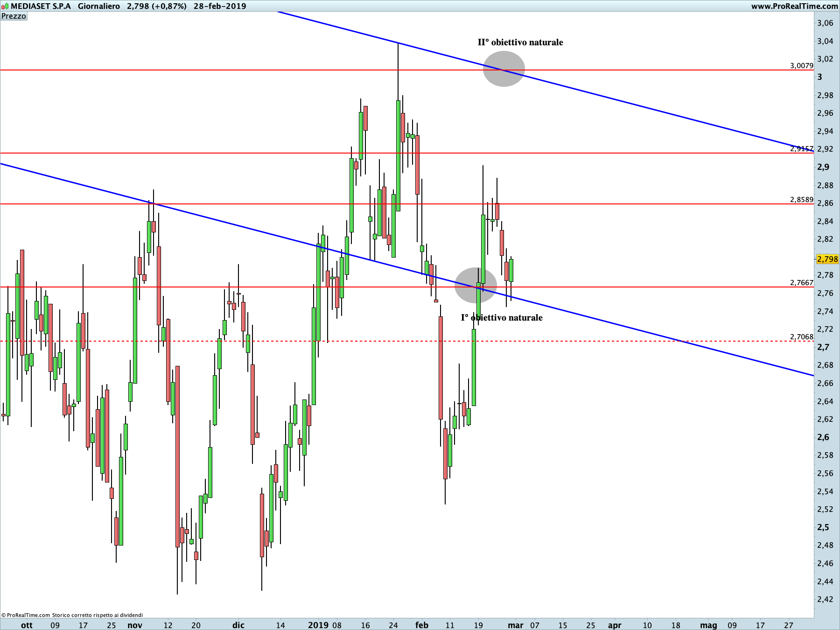Screen dimensions: 840x630
Task: Click the bold 3 value on price axis
Action: [820, 77]
